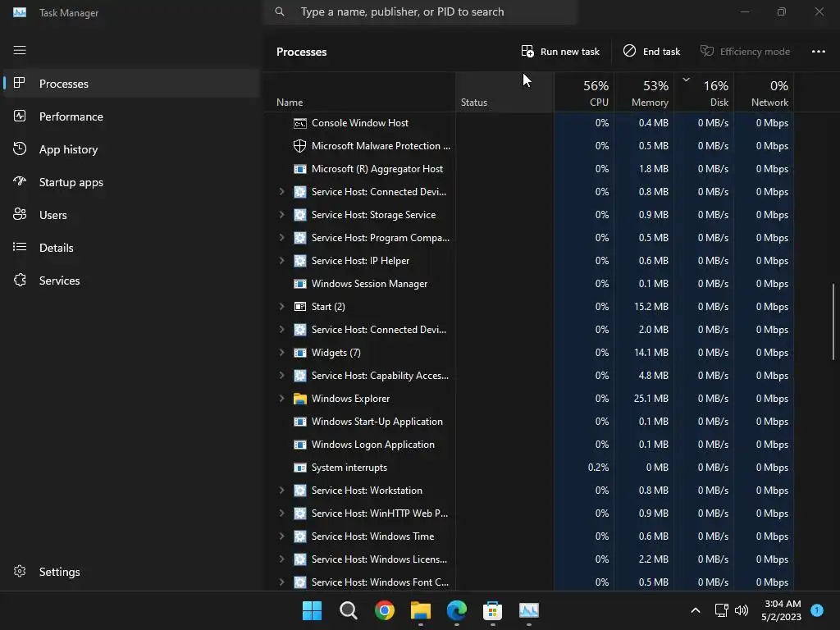This screenshot has width=840, height=630.
Task: Expand Service Host: Windows License row
Action: coord(282,559)
